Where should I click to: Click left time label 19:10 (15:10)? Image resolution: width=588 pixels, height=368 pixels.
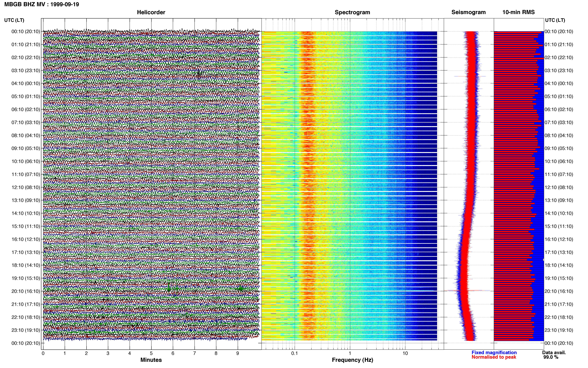(26, 278)
